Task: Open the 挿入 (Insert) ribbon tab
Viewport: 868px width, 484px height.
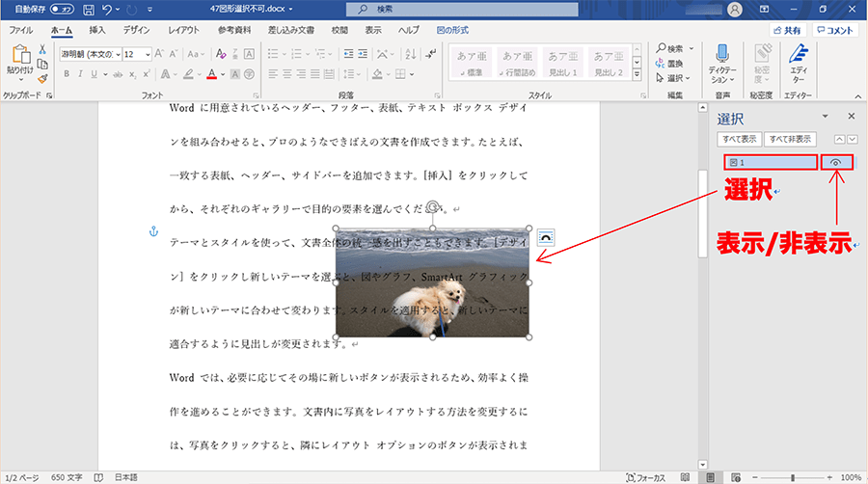Action: [97, 30]
